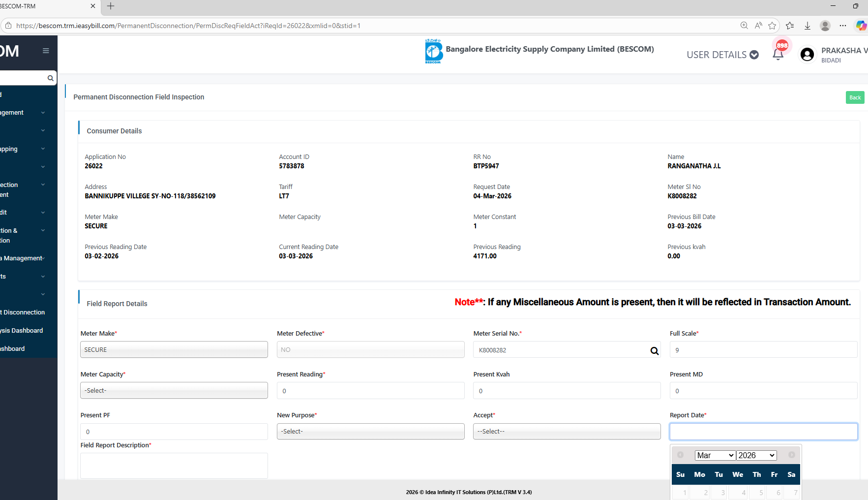Go to the next month in the datepicker
This screenshot has height=500, width=868.
click(792, 455)
